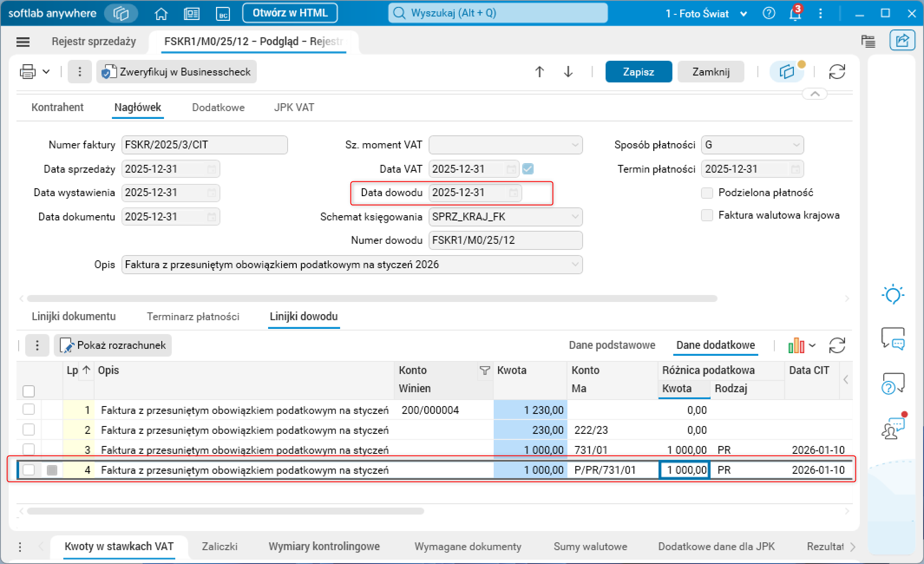Screen dimensions: 924x564
Task: Open the notifications bell icon
Action: 795,14
